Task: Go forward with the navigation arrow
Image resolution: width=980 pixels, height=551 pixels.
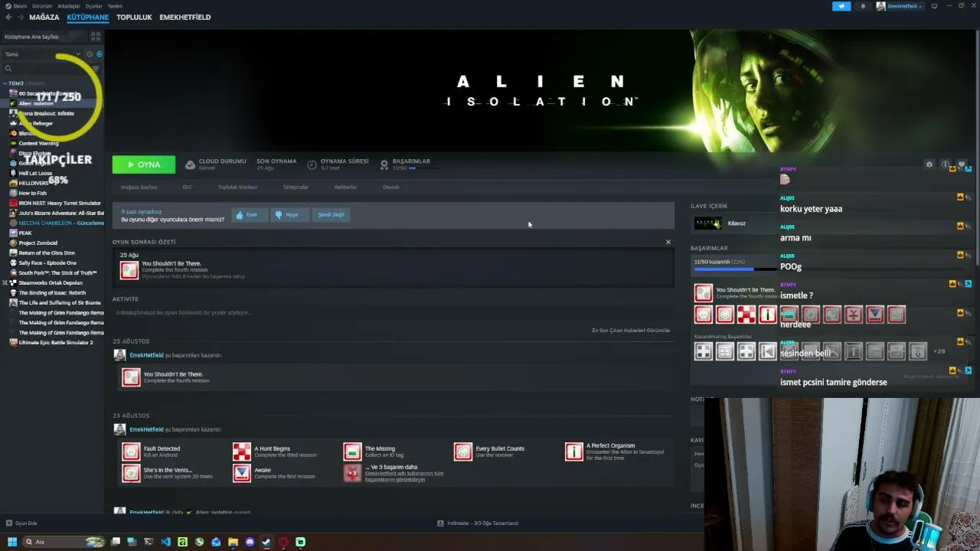Action: [x=20, y=17]
